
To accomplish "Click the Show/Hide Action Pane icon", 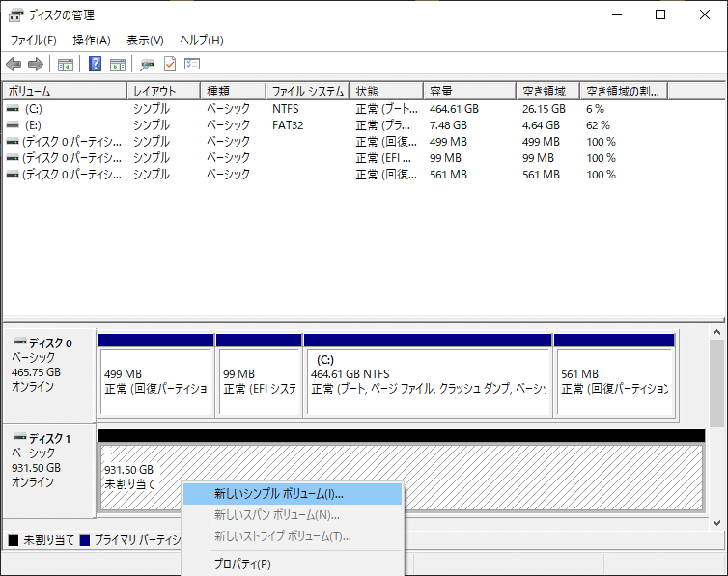I will tap(118, 65).
